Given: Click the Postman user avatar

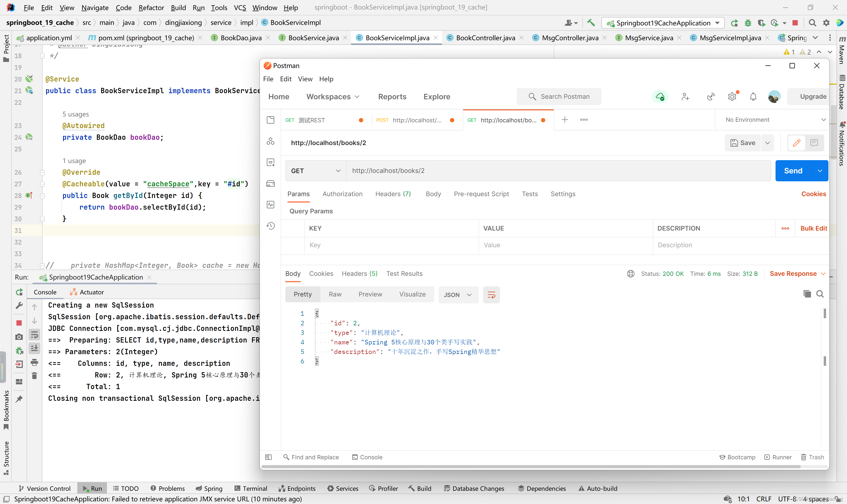Looking at the screenshot, I should pos(774,97).
